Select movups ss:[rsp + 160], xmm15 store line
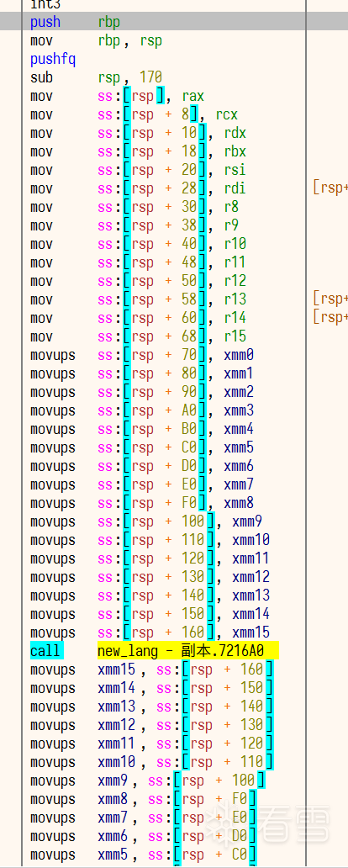348x868 pixels. (150, 632)
